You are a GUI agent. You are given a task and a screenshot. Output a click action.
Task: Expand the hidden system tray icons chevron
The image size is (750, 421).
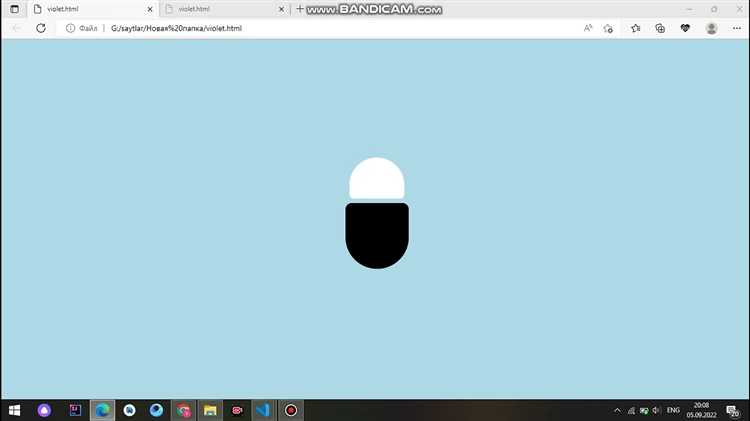coord(617,410)
